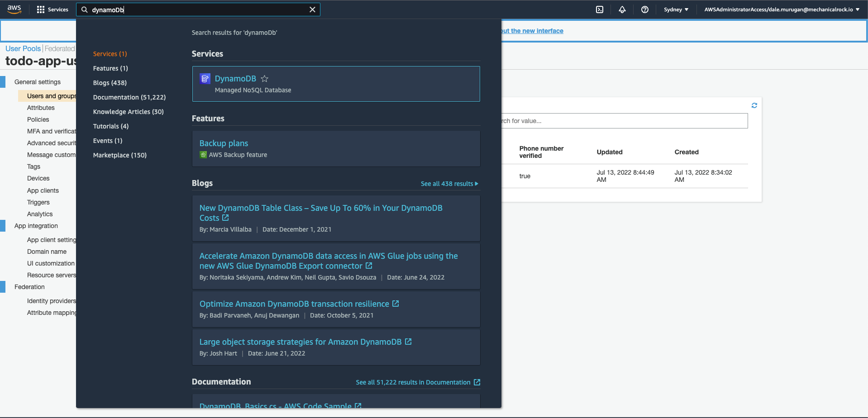Click the Phone number verified column header
The image size is (868, 418).
pos(541,152)
